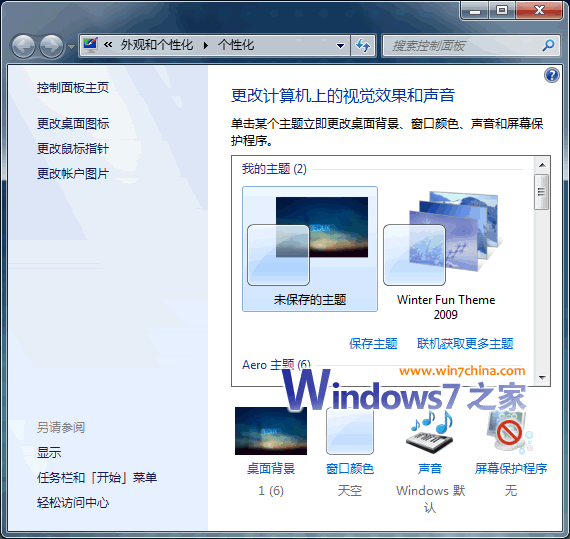Open the 屏幕保护程序 screen saver icon
The height and width of the screenshot is (539, 570).
pyautogui.click(x=510, y=433)
